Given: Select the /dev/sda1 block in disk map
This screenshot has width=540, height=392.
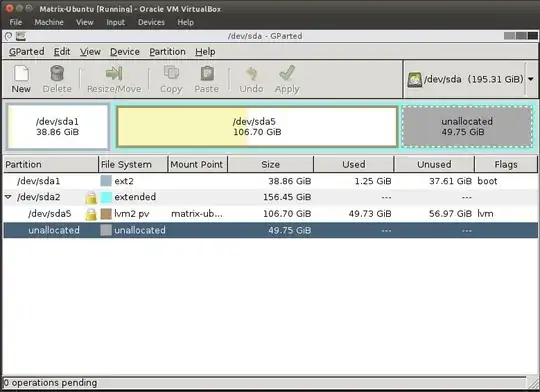Looking at the screenshot, I should click(x=58, y=127).
